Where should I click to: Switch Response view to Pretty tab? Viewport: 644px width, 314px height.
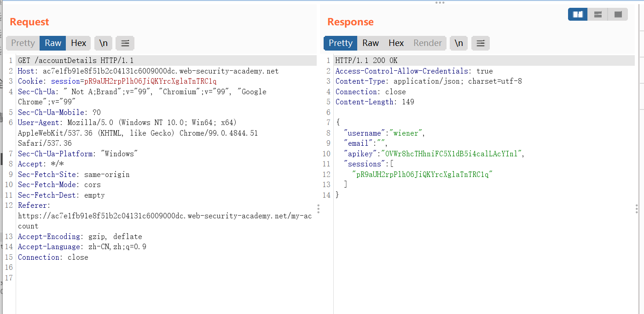click(x=341, y=43)
